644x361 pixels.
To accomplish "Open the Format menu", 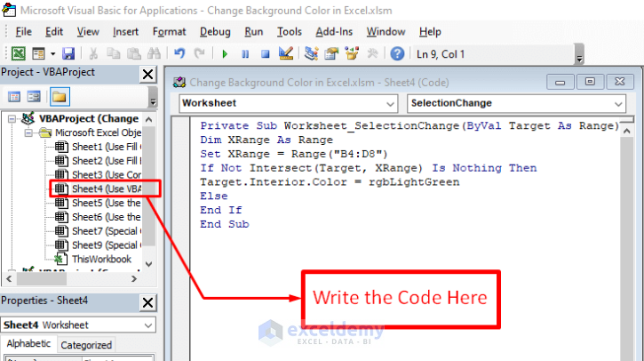I will [x=169, y=32].
